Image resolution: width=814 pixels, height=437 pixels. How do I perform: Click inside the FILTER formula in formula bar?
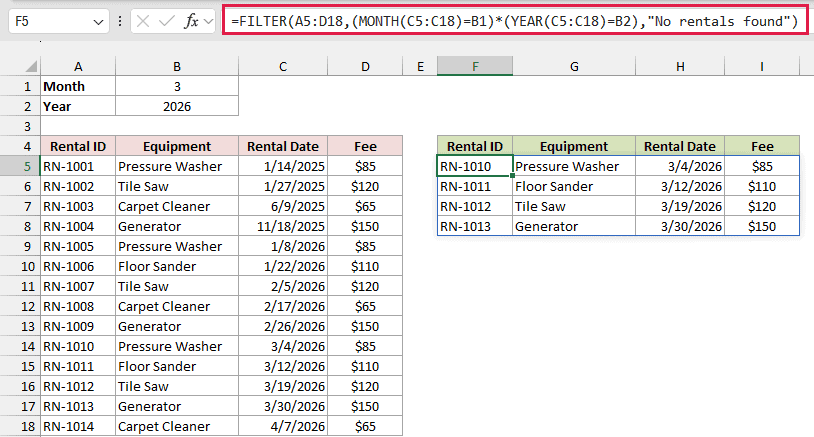click(x=514, y=21)
